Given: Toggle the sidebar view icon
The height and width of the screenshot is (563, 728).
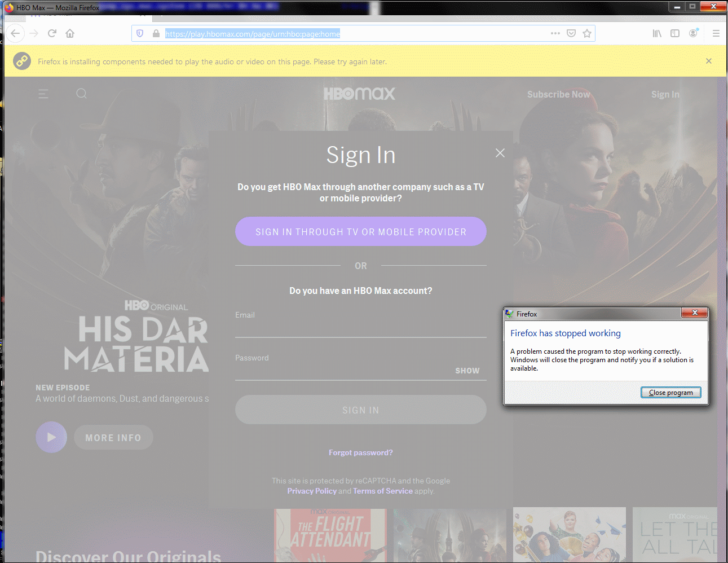Looking at the screenshot, I should coord(674,33).
